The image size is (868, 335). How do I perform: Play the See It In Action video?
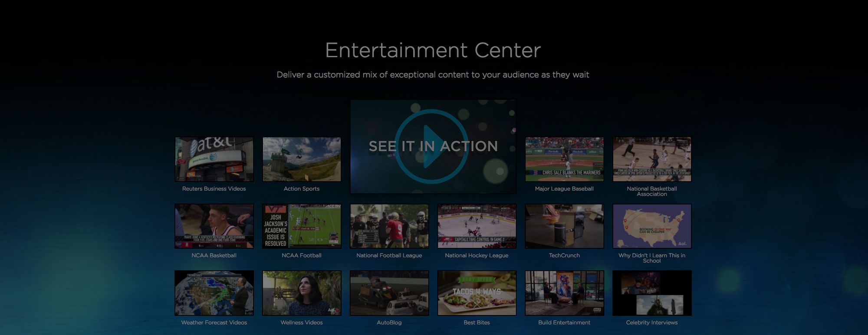tap(433, 146)
